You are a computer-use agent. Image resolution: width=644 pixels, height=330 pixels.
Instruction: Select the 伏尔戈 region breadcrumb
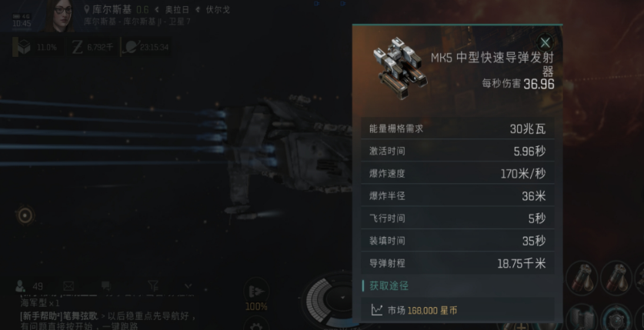[x=218, y=9]
